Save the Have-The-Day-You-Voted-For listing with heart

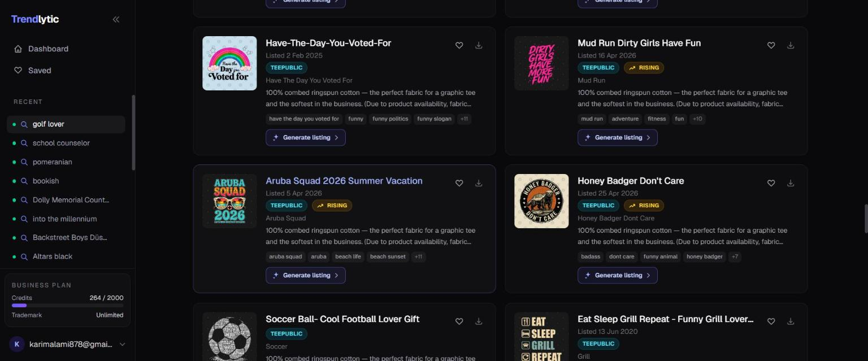(x=459, y=46)
